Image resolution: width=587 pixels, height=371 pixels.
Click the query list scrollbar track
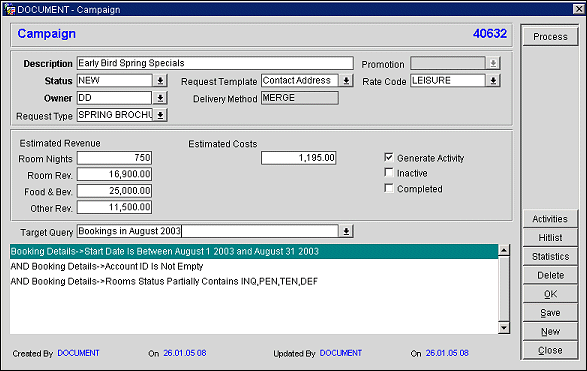coord(504,289)
